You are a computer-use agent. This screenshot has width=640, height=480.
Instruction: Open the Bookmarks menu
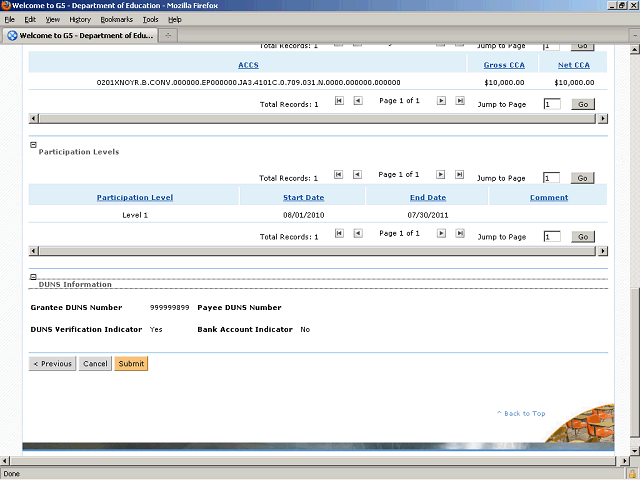(x=116, y=20)
